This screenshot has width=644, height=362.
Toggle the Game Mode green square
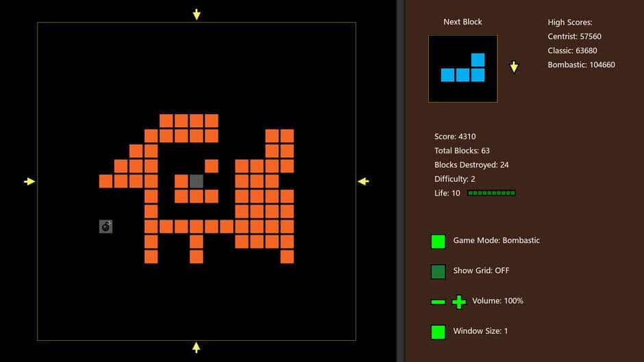tap(438, 242)
